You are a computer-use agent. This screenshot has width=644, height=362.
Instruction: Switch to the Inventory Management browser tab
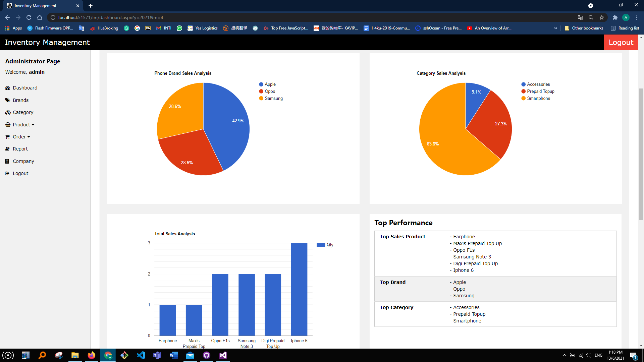pyautogui.click(x=35, y=5)
